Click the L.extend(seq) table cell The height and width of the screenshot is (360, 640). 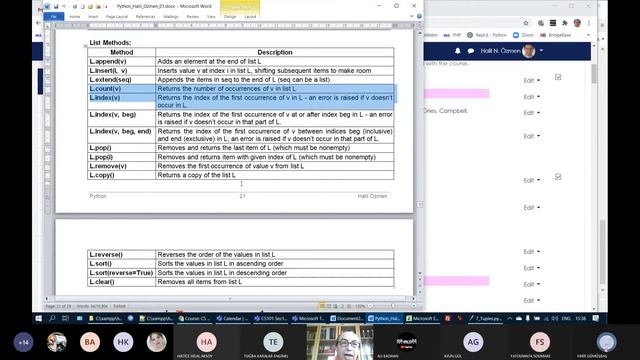[122, 80]
